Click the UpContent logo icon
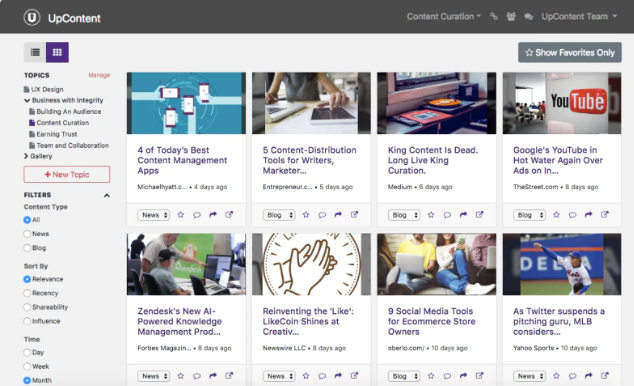The height and width of the screenshot is (386, 634). 32,17
